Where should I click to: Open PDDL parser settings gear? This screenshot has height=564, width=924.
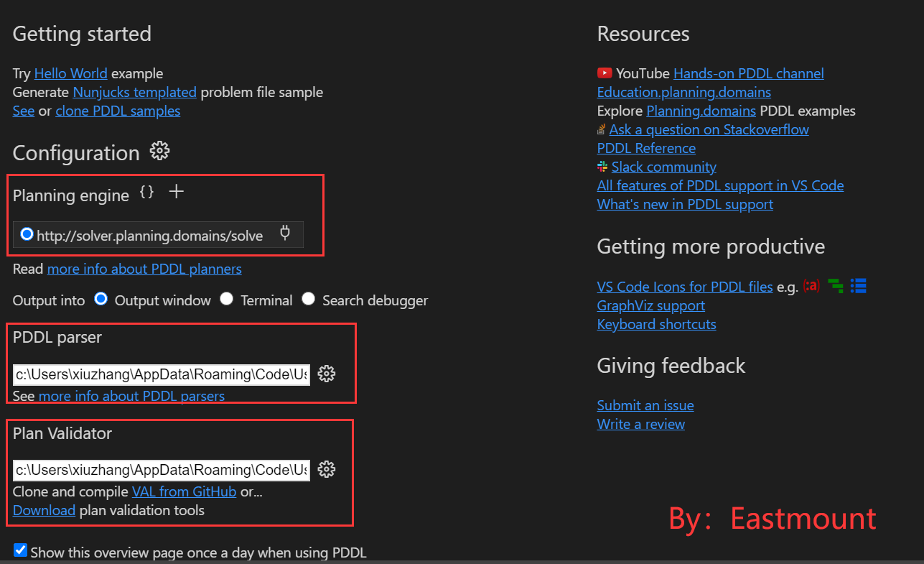[327, 374]
